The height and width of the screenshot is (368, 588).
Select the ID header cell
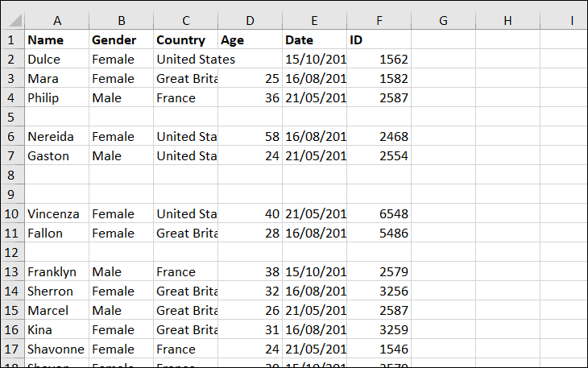pyautogui.click(x=379, y=39)
